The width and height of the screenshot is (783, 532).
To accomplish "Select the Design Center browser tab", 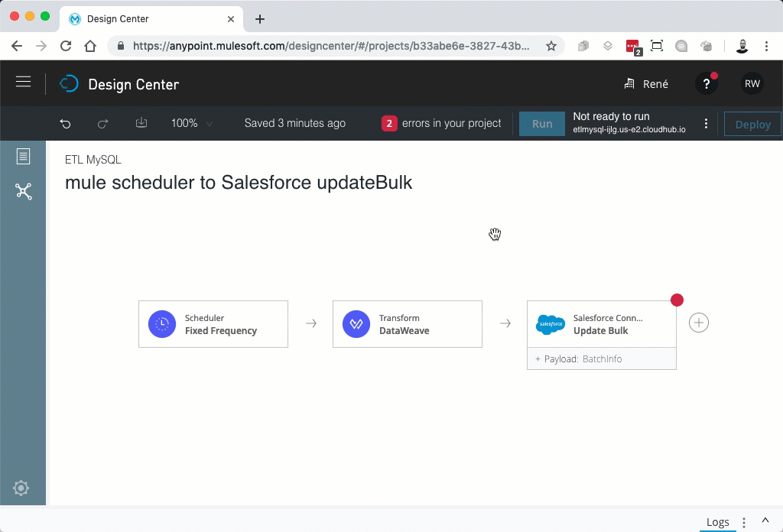I will point(151,19).
